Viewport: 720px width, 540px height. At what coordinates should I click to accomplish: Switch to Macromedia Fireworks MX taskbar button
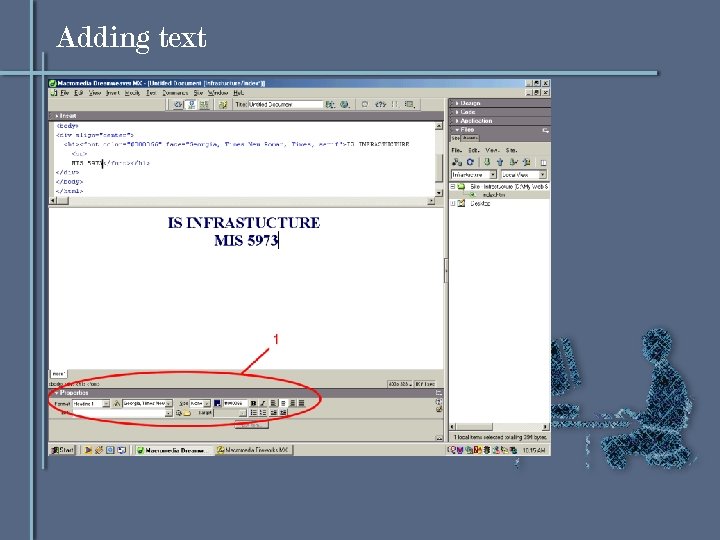tap(253, 450)
